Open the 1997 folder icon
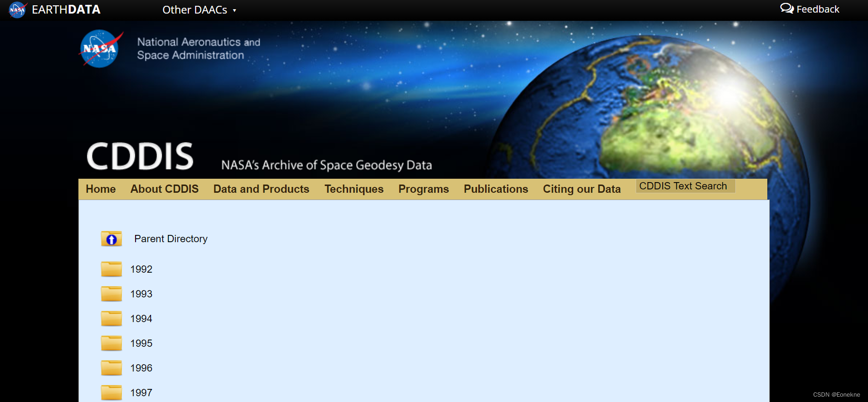This screenshot has width=868, height=402. [111, 392]
